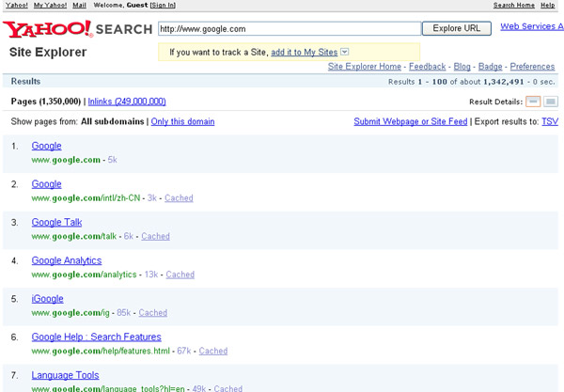Open the Blog link
This screenshot has height=392, width=564.
pyautogui.click(x=462, y=67)
